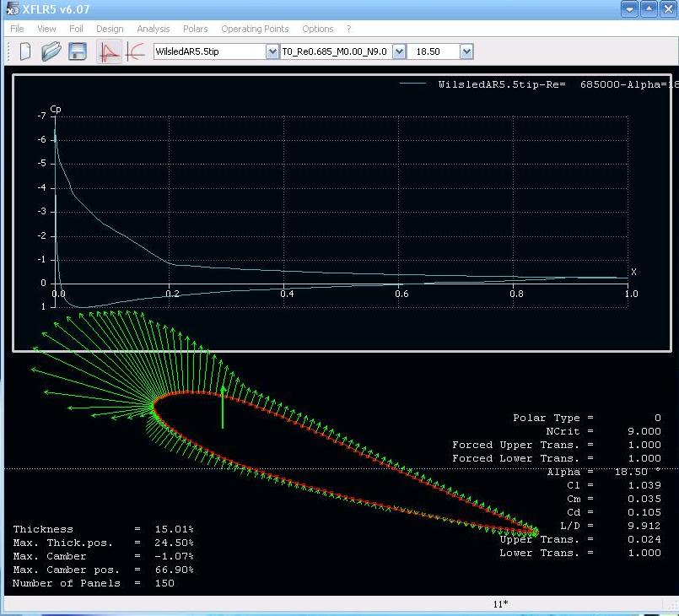
Task: Click the Open file folder icon
Action: tap(51, 51)
